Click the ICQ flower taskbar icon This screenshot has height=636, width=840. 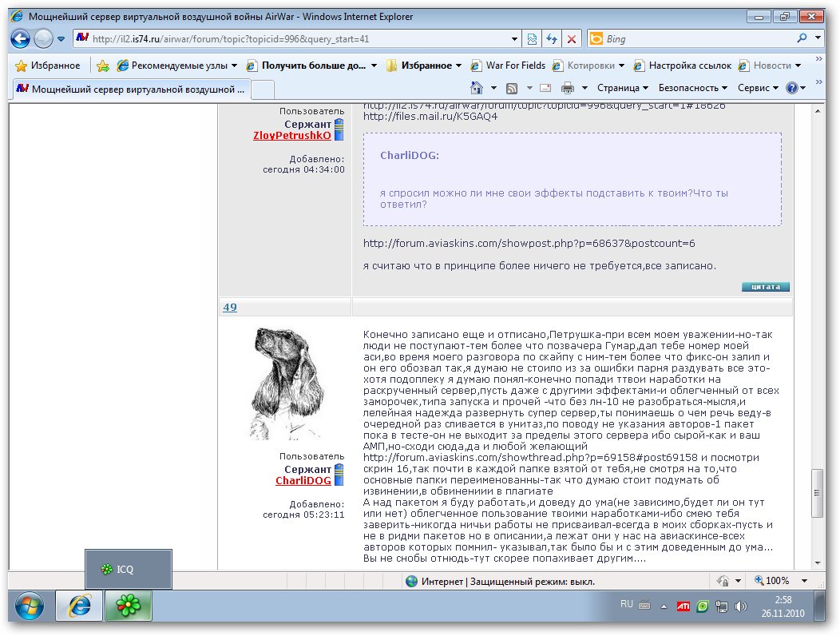click(129, 606)
